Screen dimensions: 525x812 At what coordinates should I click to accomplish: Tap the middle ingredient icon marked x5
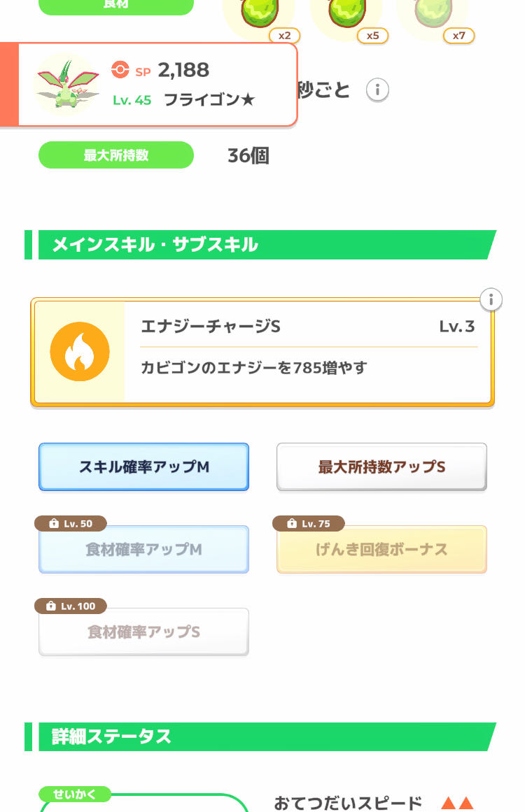[346, 14]
